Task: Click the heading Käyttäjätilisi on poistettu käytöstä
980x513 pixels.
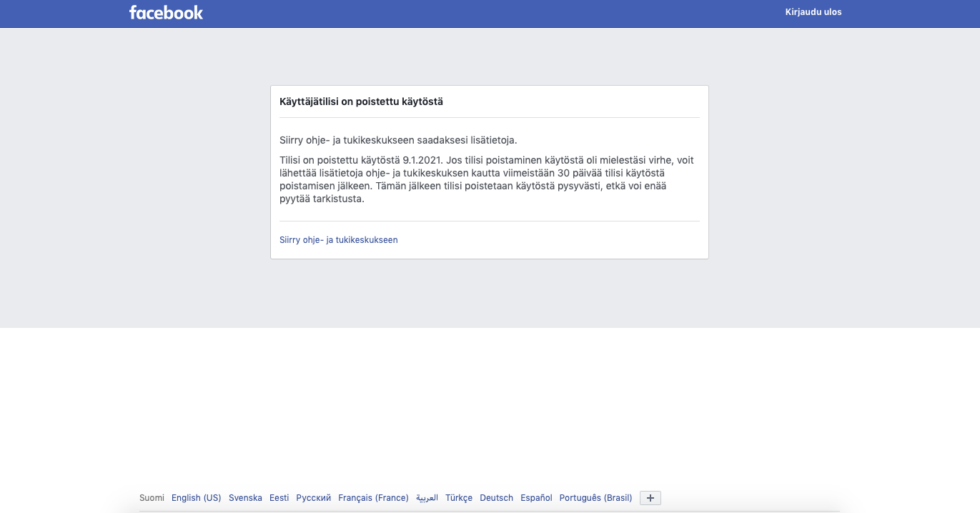Action: [x=361, y=101]
